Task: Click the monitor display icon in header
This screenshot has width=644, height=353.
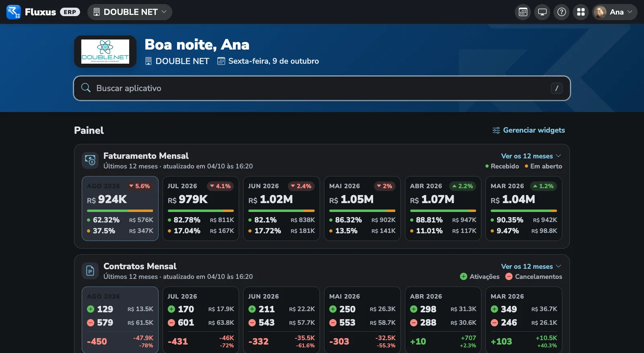Action: pos(542,12)
